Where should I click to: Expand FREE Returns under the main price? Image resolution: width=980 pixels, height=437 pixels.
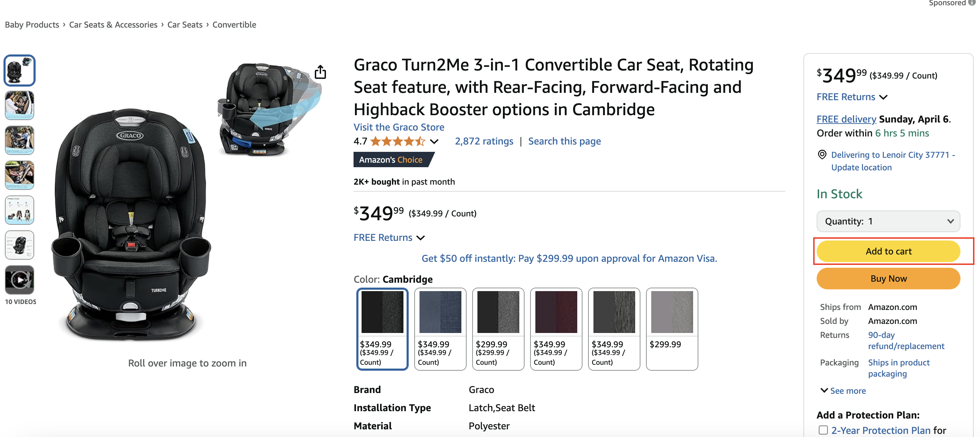pyautogui.click(x=389, y=238)
